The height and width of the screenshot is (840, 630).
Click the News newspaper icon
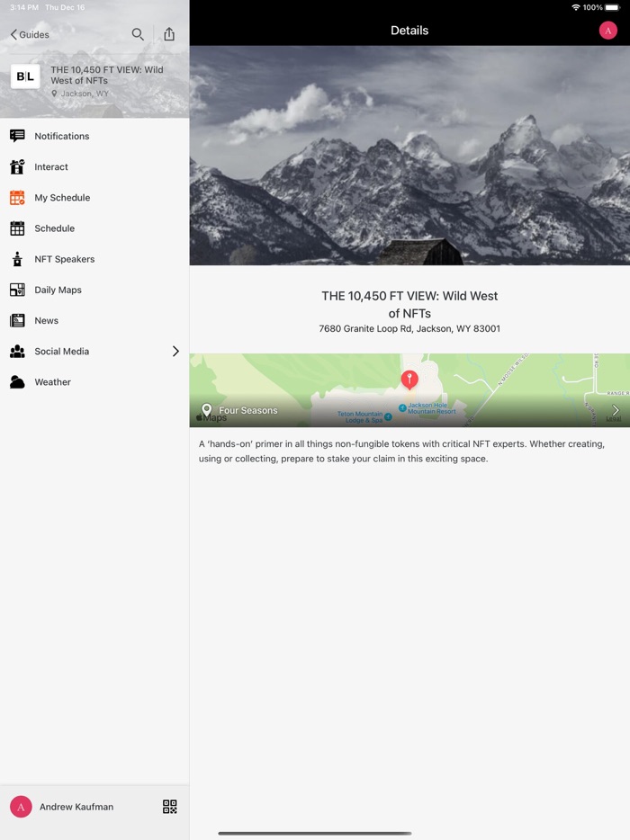pyautogui.click(x=17, y=320)
